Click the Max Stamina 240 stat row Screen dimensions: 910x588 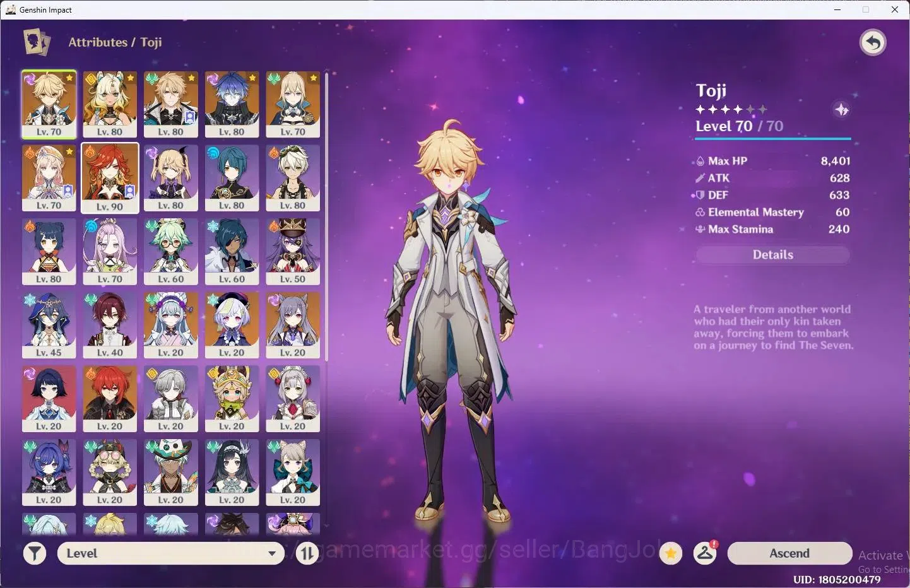[772, 229]
